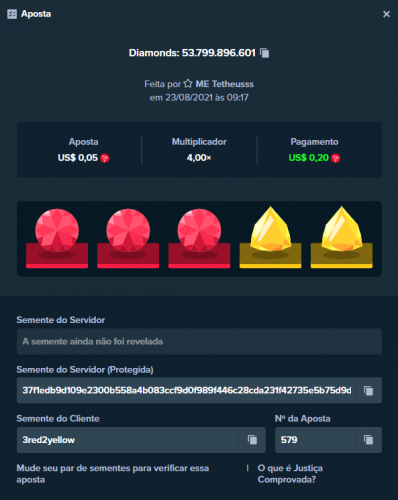Click the US$ 0,05 bet amount

(78, 158)
